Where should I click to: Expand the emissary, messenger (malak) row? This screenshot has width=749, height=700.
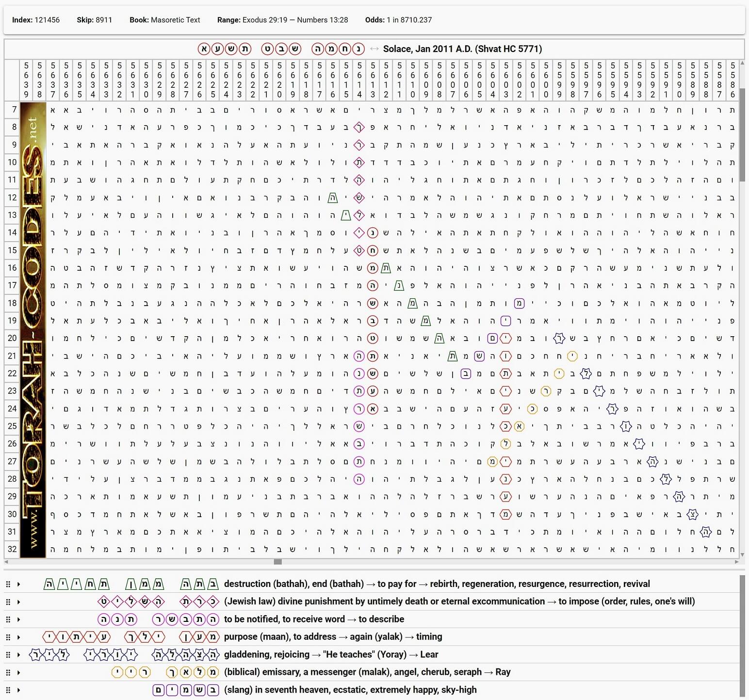[18, 672]
